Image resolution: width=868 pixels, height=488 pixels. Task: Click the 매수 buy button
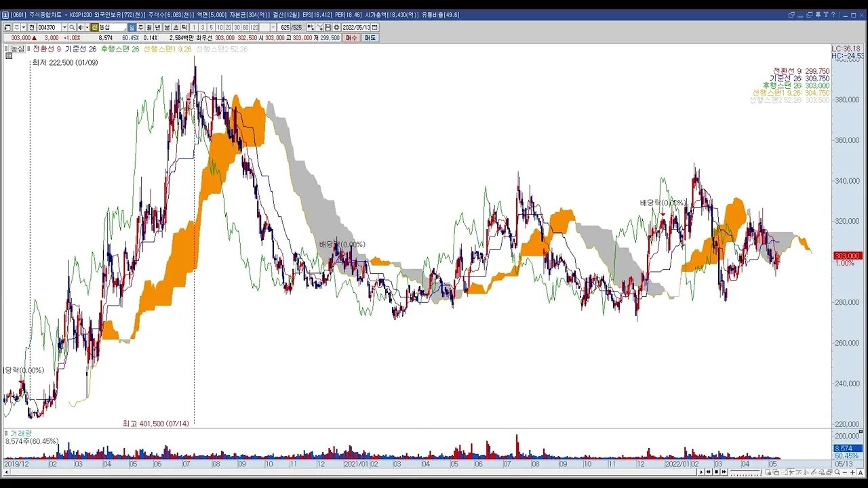[x=351, y=38]
